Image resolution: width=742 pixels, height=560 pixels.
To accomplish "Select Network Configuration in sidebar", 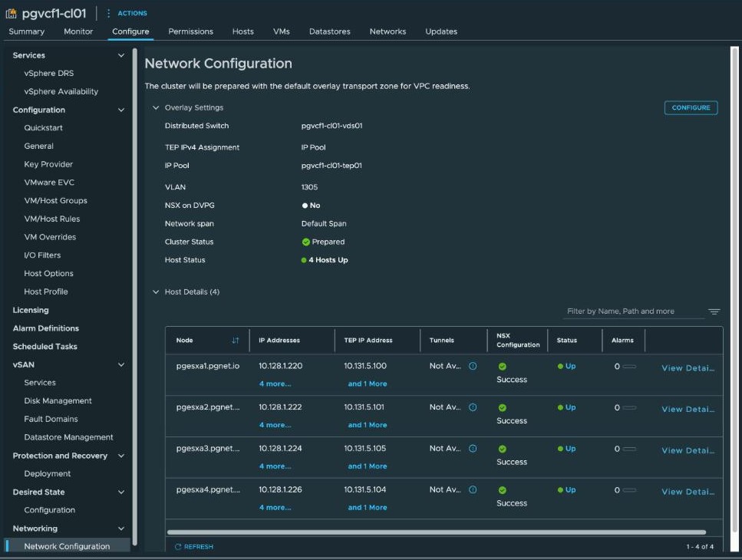I will pos(67,546).
